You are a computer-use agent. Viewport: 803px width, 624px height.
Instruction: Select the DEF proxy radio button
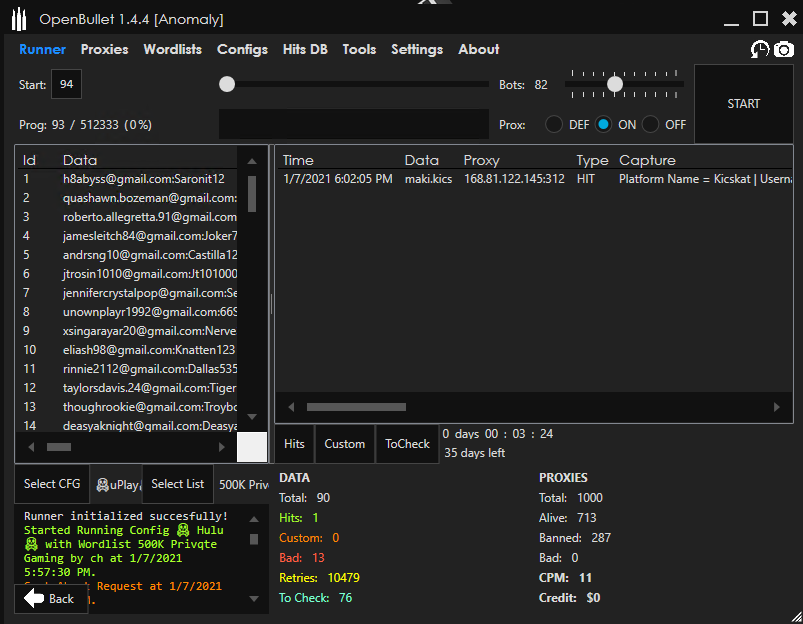pyautogui.click(x=555, y=124)
